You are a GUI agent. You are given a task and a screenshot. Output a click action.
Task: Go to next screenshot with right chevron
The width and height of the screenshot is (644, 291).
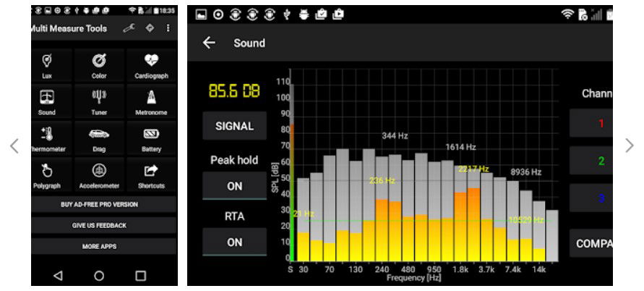pyautogui.click(x=630, y=145)
